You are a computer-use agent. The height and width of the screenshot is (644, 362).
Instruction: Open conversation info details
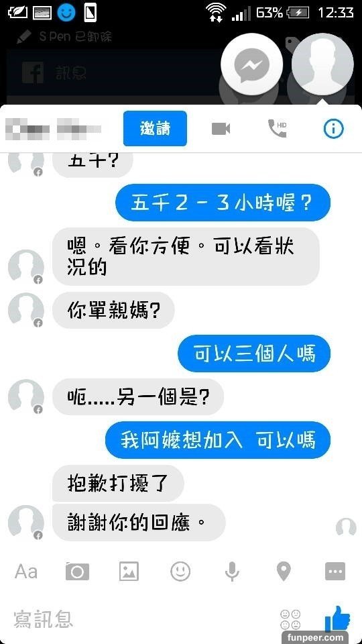pyautogui.click(x=333, y=129)
